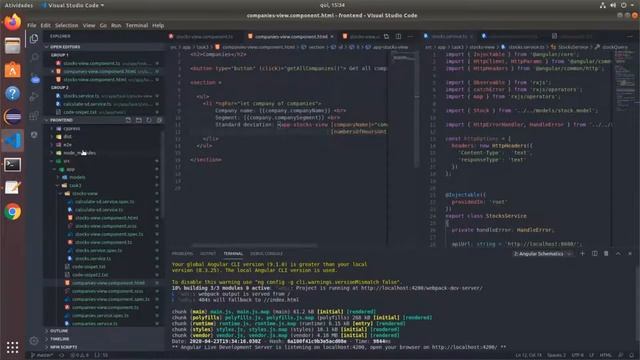Select the TERMINAL panel tab

(233, 253)
